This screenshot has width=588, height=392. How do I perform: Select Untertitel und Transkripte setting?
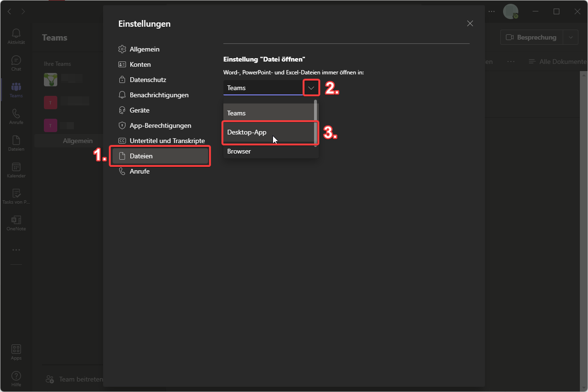tap(160, 141)
